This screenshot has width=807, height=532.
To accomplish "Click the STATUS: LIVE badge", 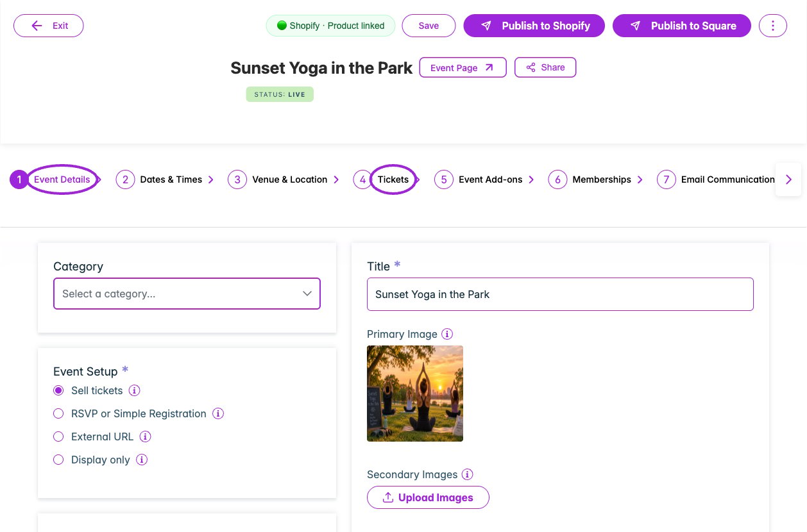I will click(x=280, y=94).
